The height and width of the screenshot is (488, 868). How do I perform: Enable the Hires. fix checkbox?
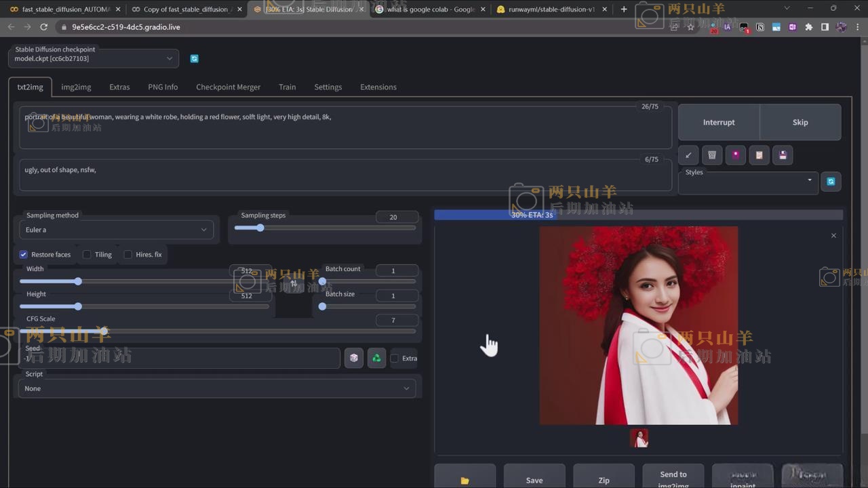click(127, 255)
